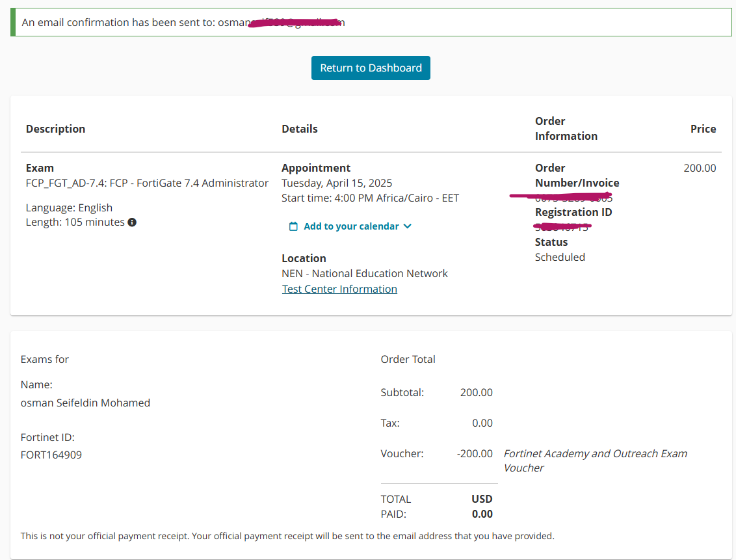This screenshot has width=736, height=560.
Task: Click the Language: English text
Action: coord(69,208)
